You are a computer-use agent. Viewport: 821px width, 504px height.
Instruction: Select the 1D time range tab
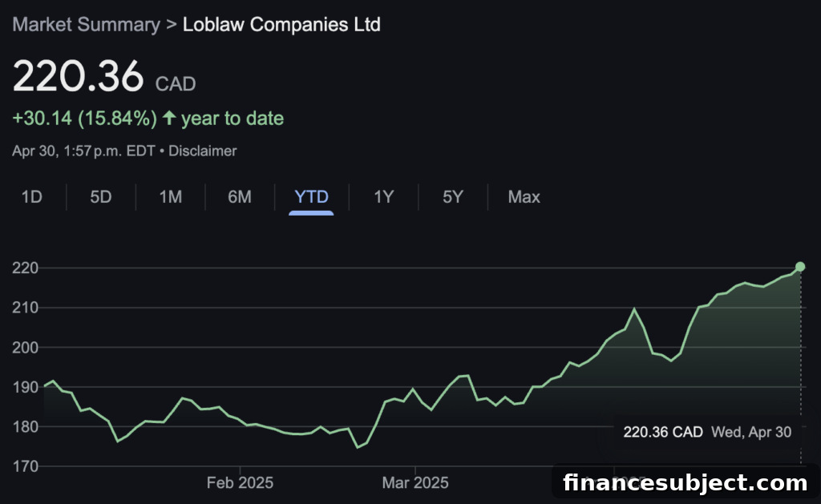tap(32, 197)
